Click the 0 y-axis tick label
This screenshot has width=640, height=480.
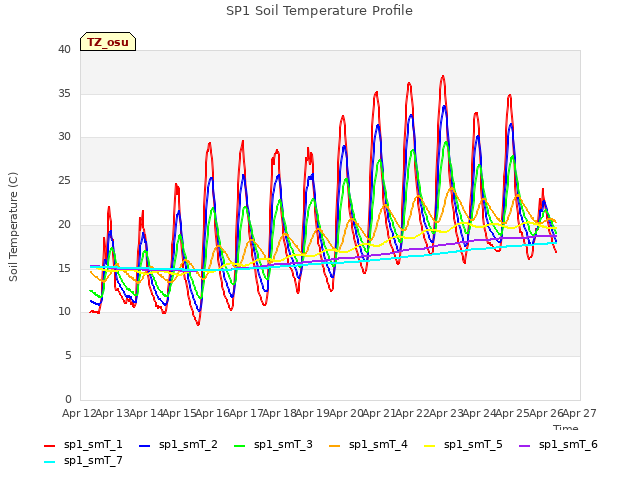(x=68, y=399)
